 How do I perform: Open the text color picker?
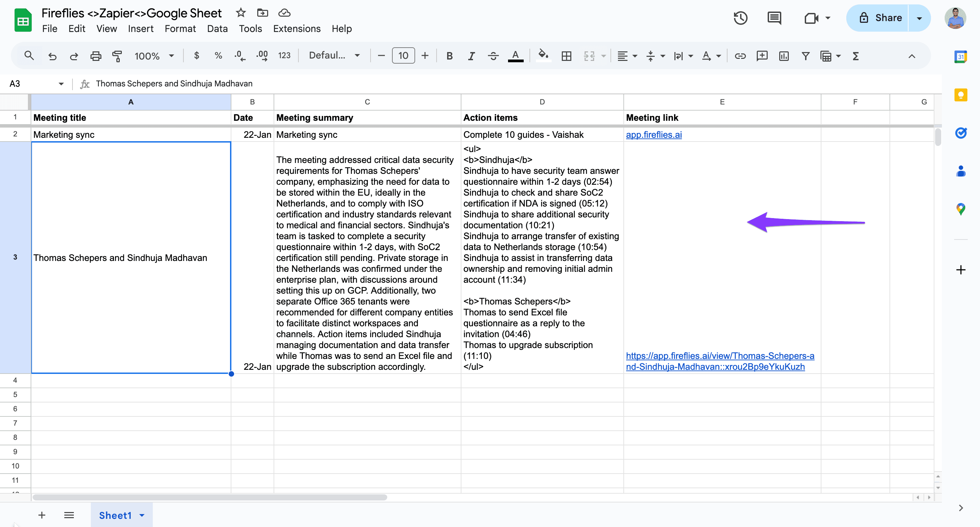(x=516, y=56)
